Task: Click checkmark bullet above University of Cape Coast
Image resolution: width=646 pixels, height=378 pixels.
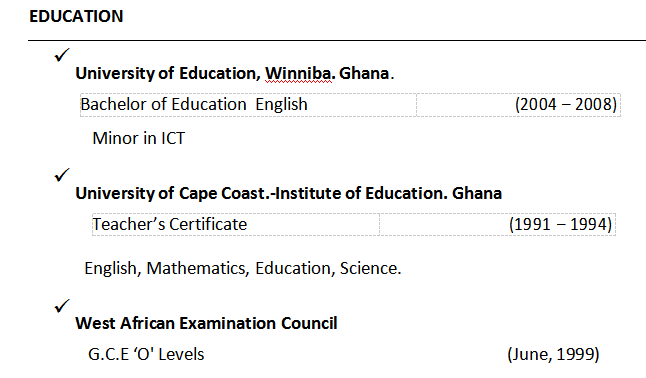Action: coord(62,175)
